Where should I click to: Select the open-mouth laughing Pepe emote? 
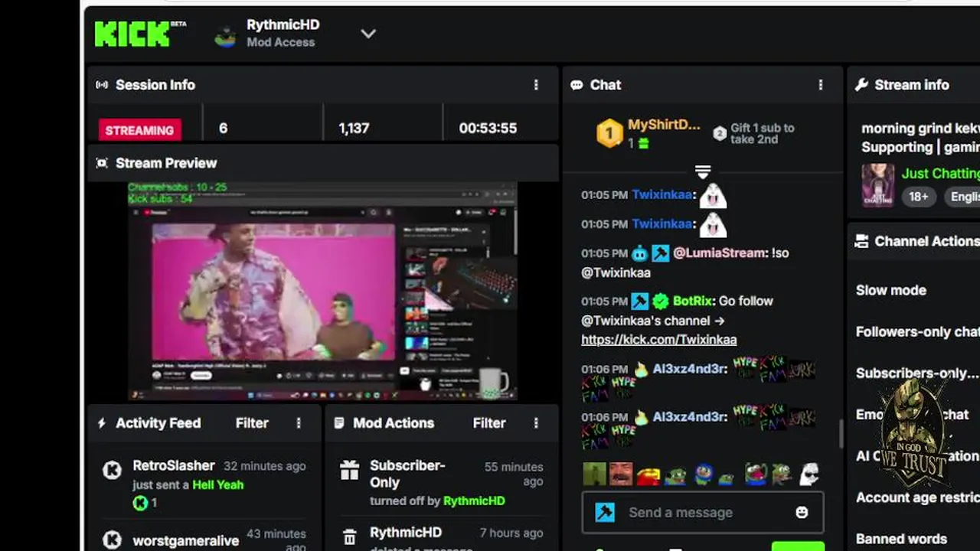point(756,474)
